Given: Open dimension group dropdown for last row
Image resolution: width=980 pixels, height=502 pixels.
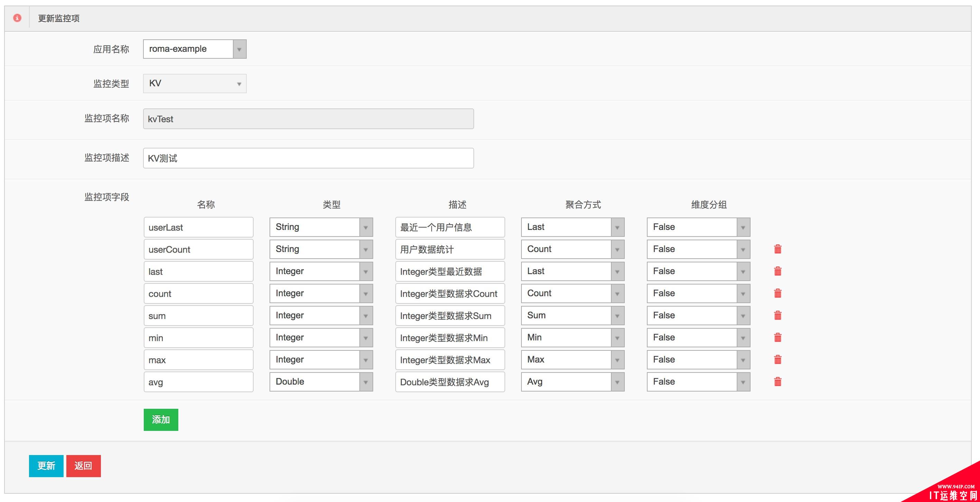Looking at the screenshot, I should [x=698, y=271].
